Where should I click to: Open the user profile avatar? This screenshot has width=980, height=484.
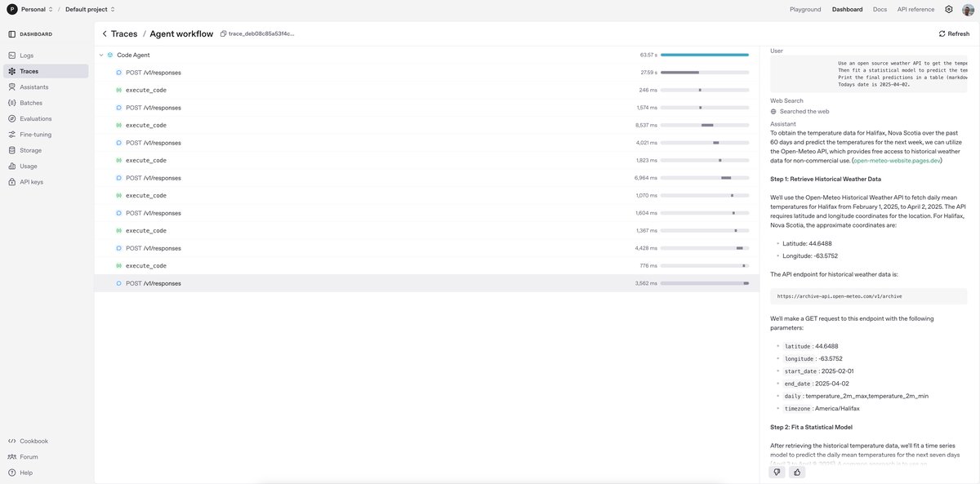click(968, 9)
